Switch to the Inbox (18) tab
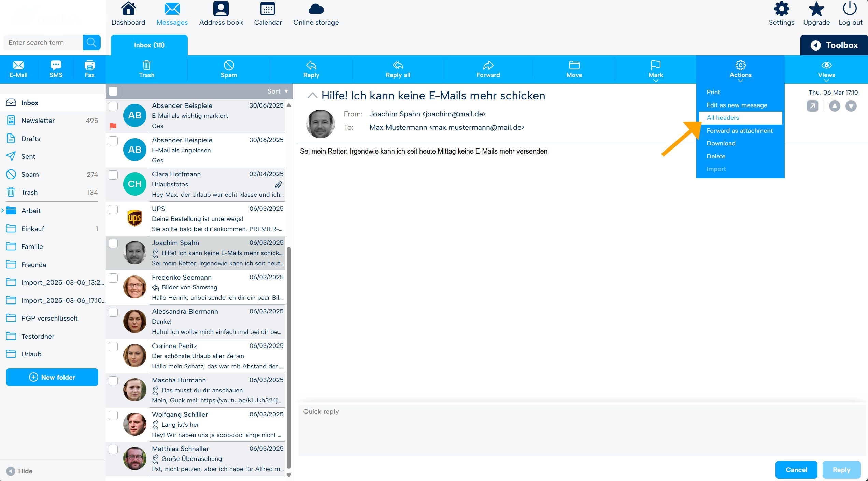 click(149, 45)
